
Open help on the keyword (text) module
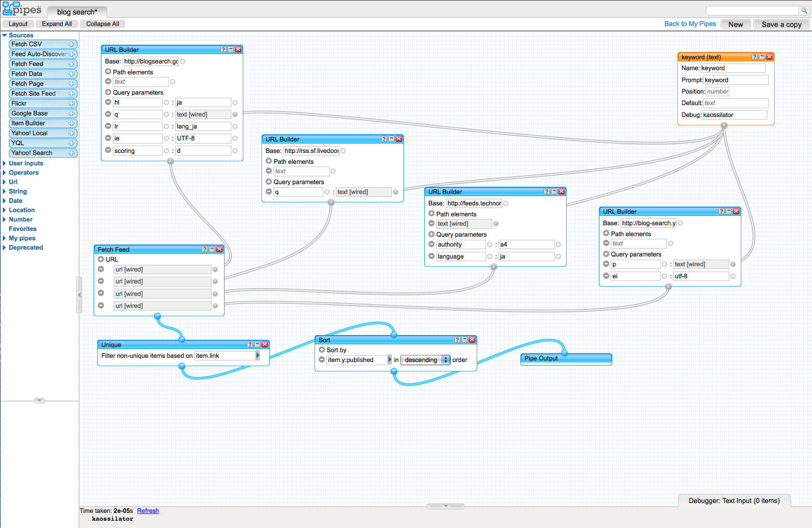tap(754, 57)
